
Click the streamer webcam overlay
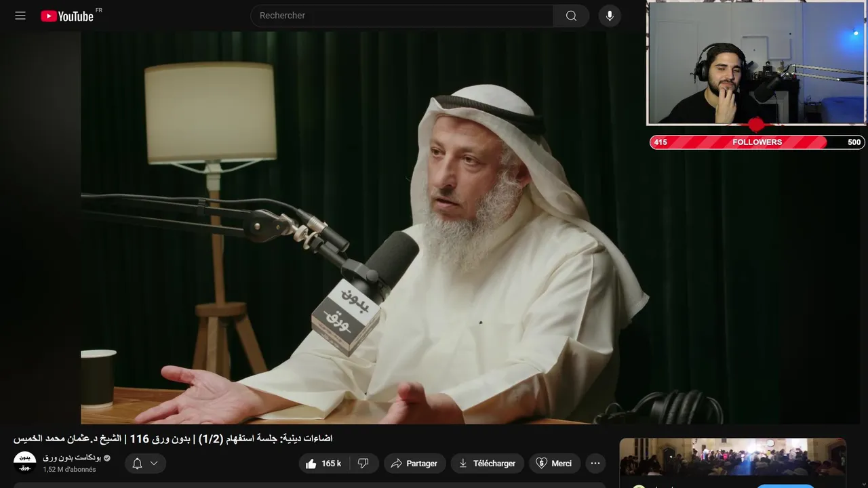tap(756, 62)
